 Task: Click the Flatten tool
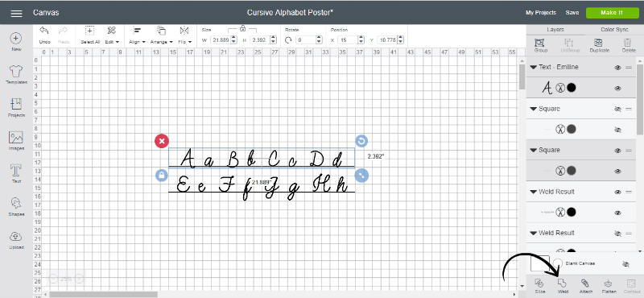pos(609,286)
